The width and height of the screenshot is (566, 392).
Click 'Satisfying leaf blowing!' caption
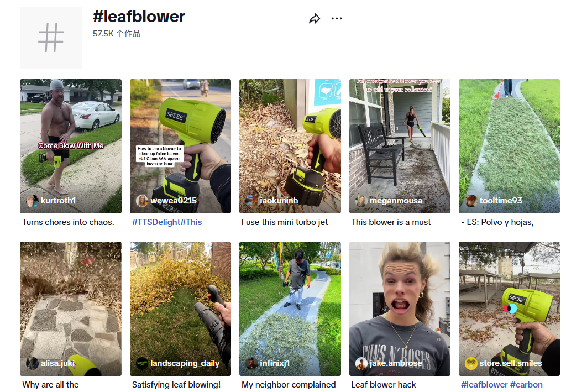pos(176,385)
